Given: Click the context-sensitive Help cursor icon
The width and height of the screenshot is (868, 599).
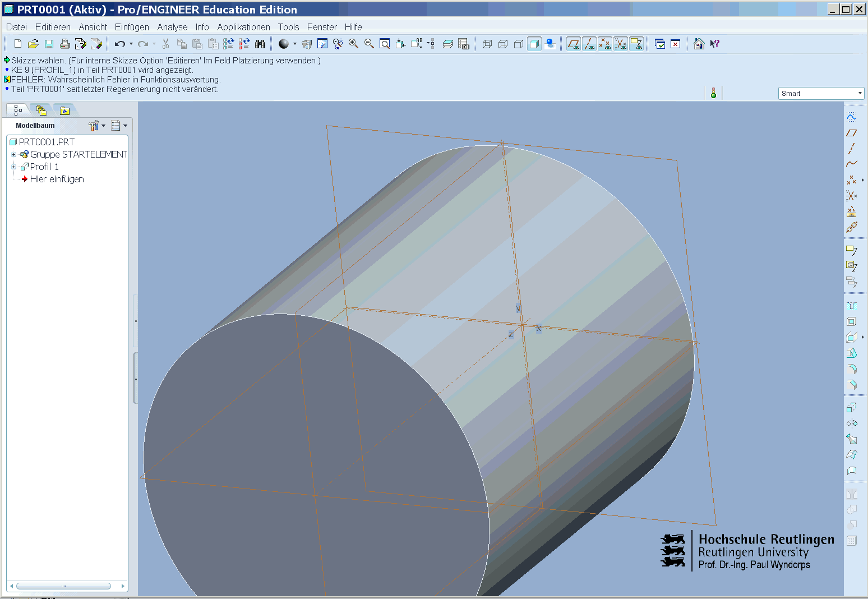Looking at the screenshot, I should tap(714, 44).
